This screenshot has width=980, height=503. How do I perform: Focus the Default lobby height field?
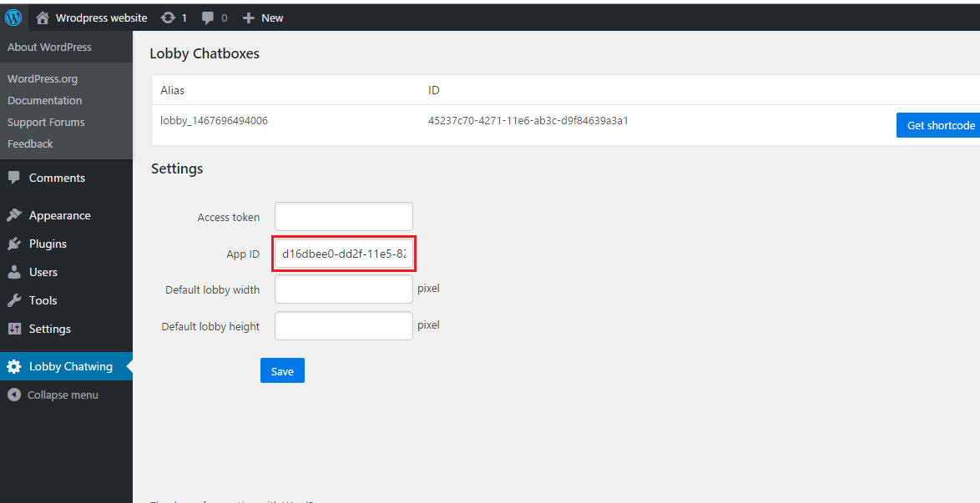click(344, 325)
